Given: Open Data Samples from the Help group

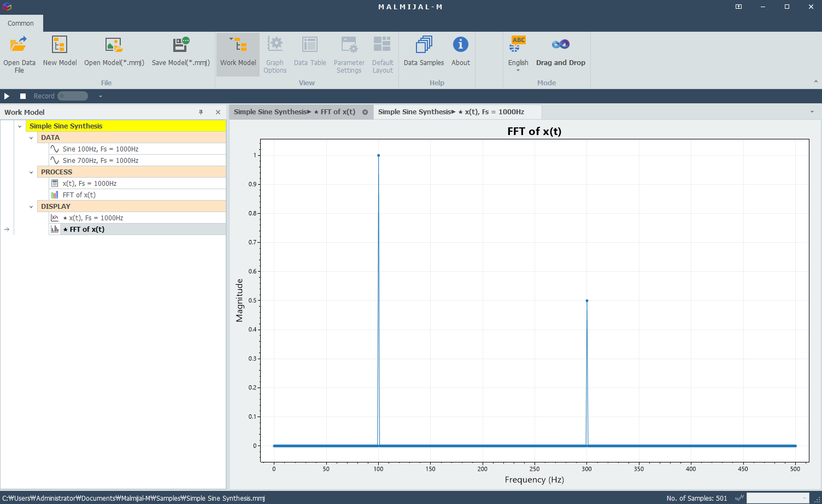Looking at the screenshot, I should click(x=424, y=52).
